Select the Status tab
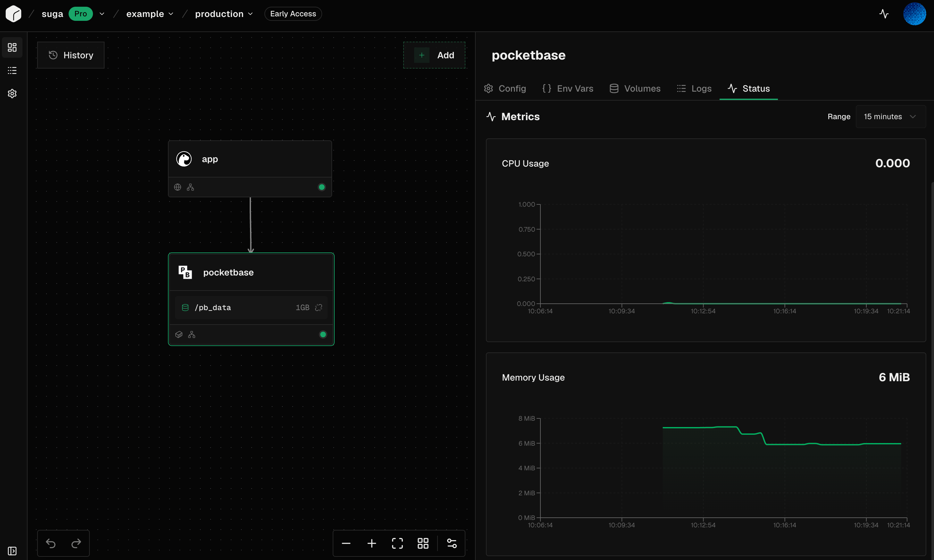Image resolution: width=934 pixels, height=560 pixels. 748,89
